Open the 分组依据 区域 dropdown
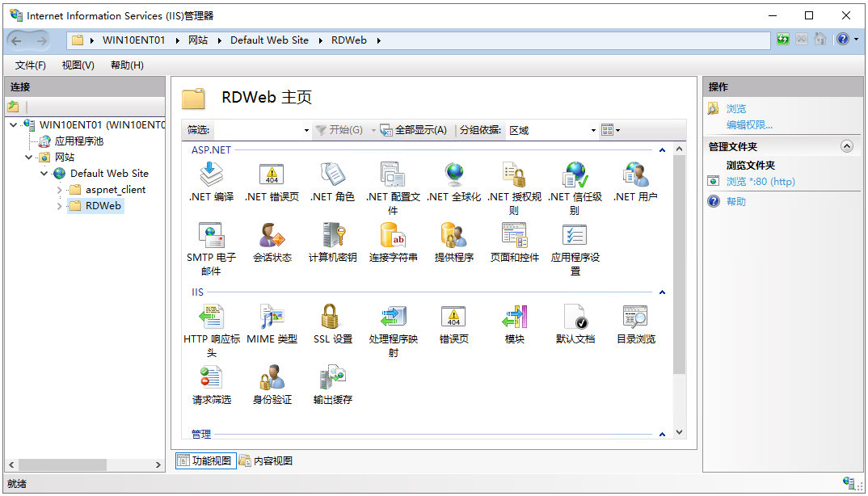This screenshot has width=868, height=496. 593,131
